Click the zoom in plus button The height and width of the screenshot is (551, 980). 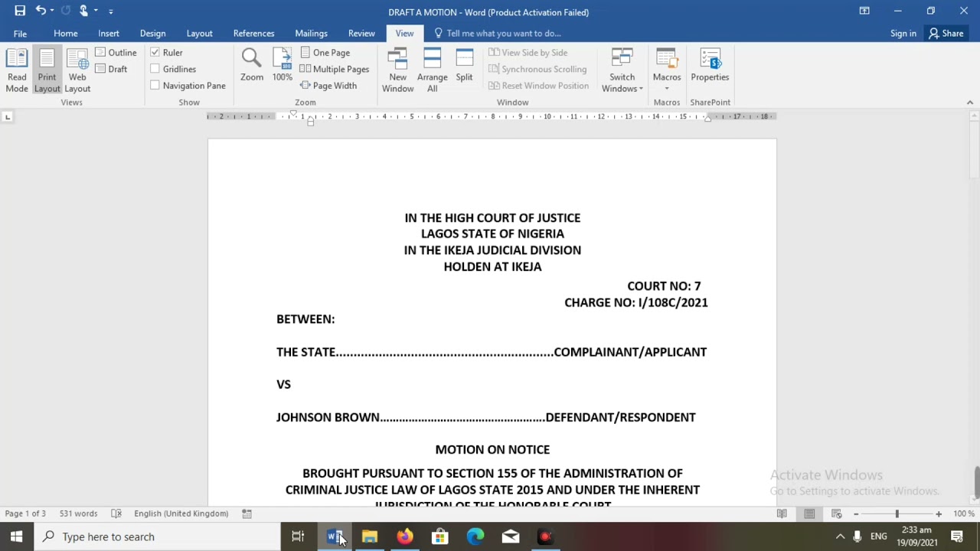coord(939,514)
